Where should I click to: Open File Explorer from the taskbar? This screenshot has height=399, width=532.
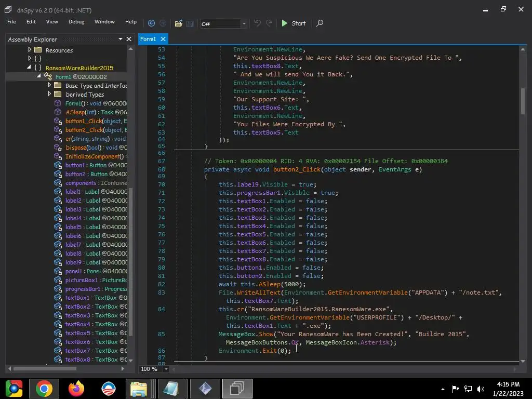pyautogui.click(x=139, y=389)
